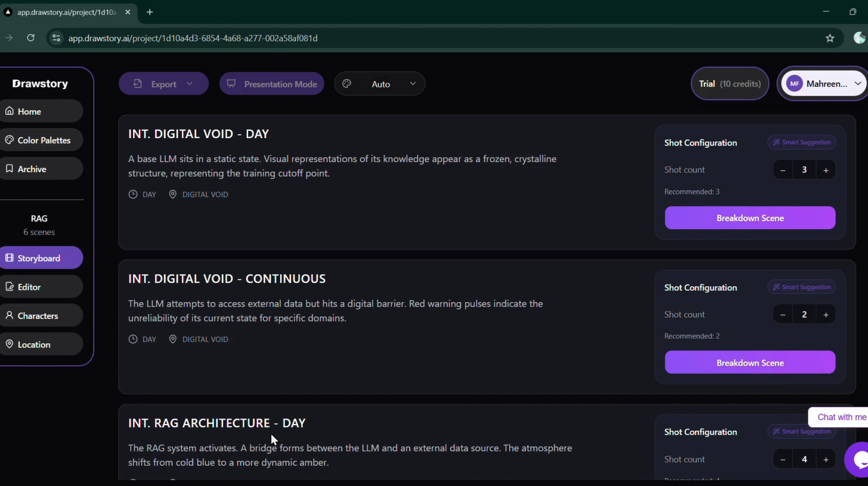Increase shot count for RAG Architecture scene
This screenshot has height=486, width=868.
click(826, 459)
